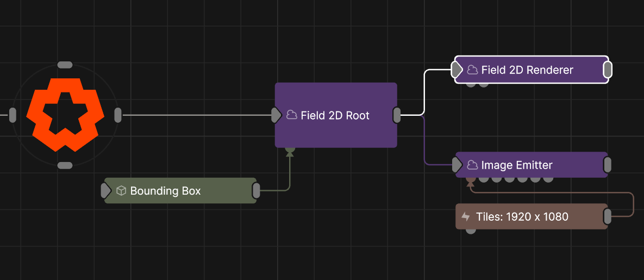The width and height of the screenshot is (644, 280).
Task: Click the right output port of root logo node
Action: [x=118, y=115]
